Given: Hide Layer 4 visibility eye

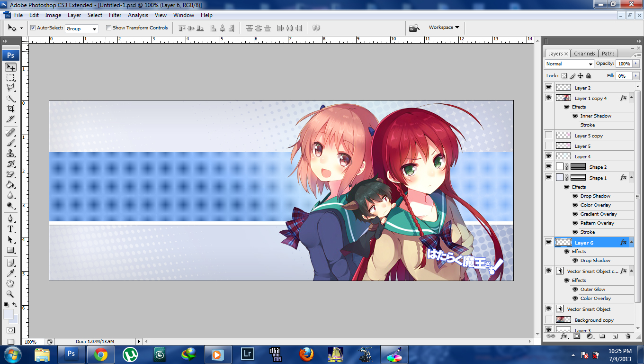Looking at the screenshot, I should (549, 156).
